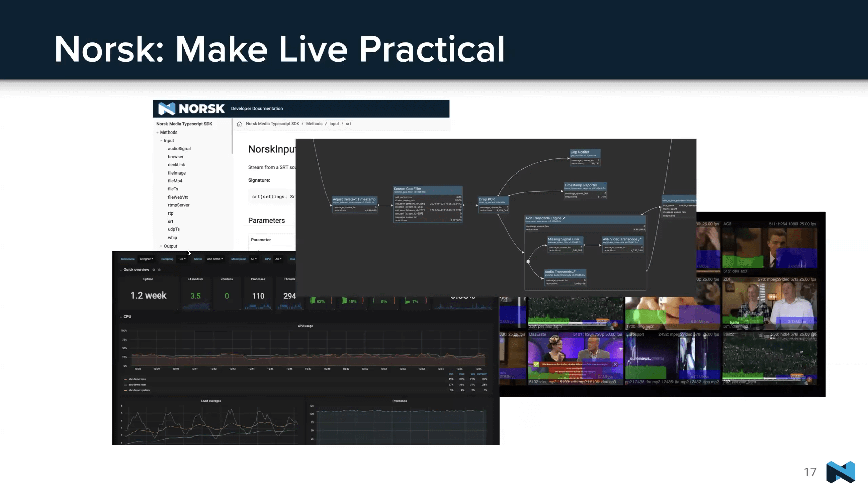Screen dimensions: 868x488
Task: Click the Processes 110 stat panel
Action: point(258,293)
